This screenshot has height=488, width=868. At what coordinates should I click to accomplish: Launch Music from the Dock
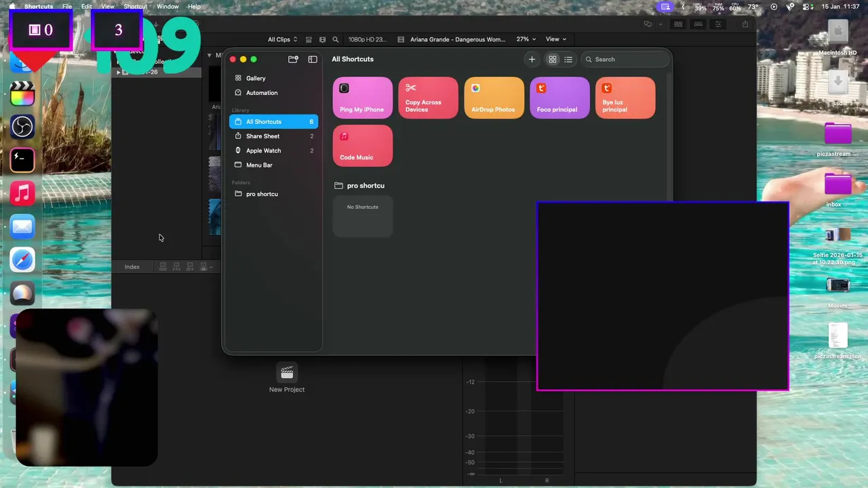coord(22,193)
